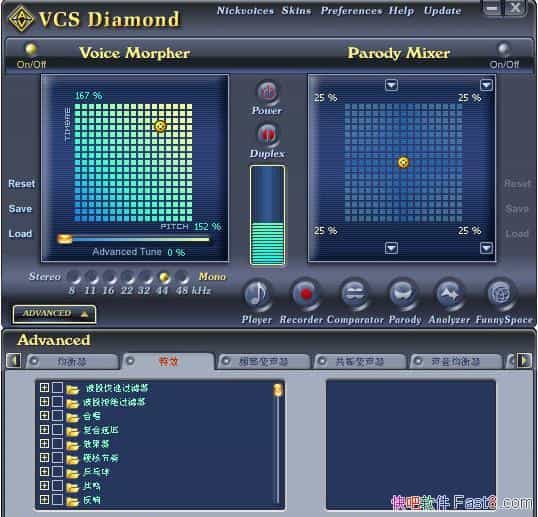This screenshot has width=538, height=517.
Task: Switch to the fifth Advanced tab
Action: pos(456,362)
